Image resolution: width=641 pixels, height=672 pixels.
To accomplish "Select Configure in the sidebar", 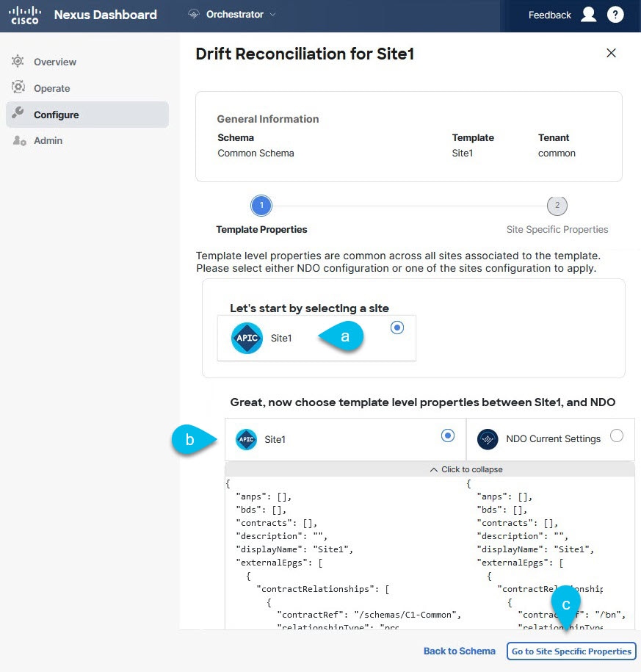I will [87, 115].
